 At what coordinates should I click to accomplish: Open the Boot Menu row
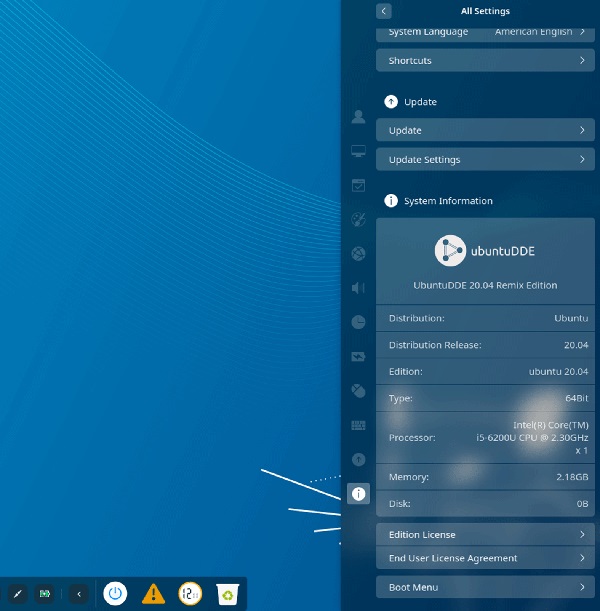(x=485, y=587)
